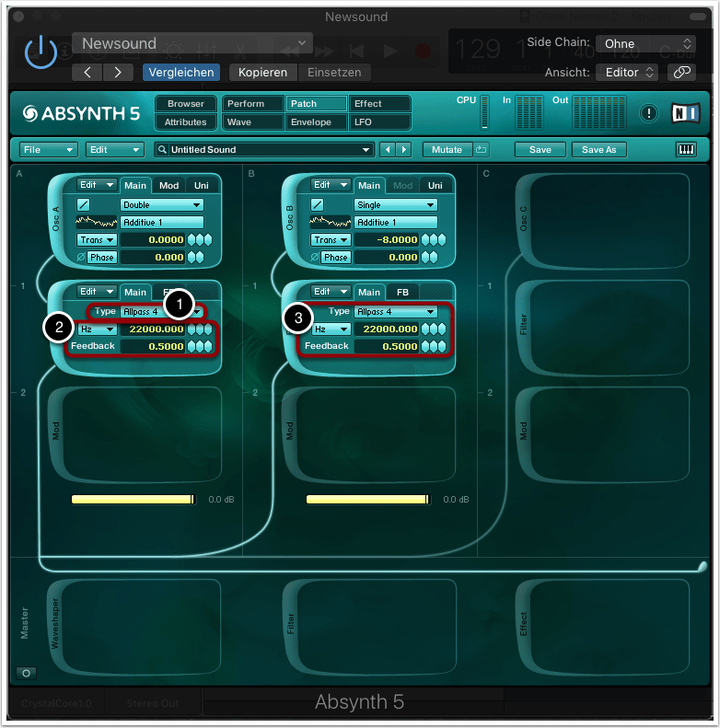The image size is (720, 728).
Task: Toggle the on-screen keyboard icon
Action: click(686, 149)
